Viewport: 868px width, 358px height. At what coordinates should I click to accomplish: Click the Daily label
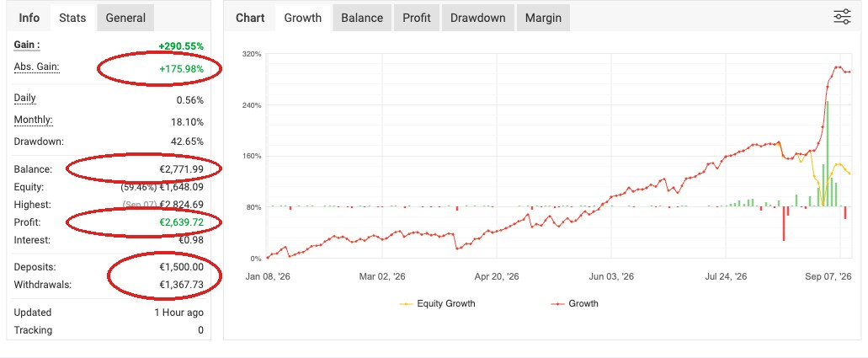[25, 98]
